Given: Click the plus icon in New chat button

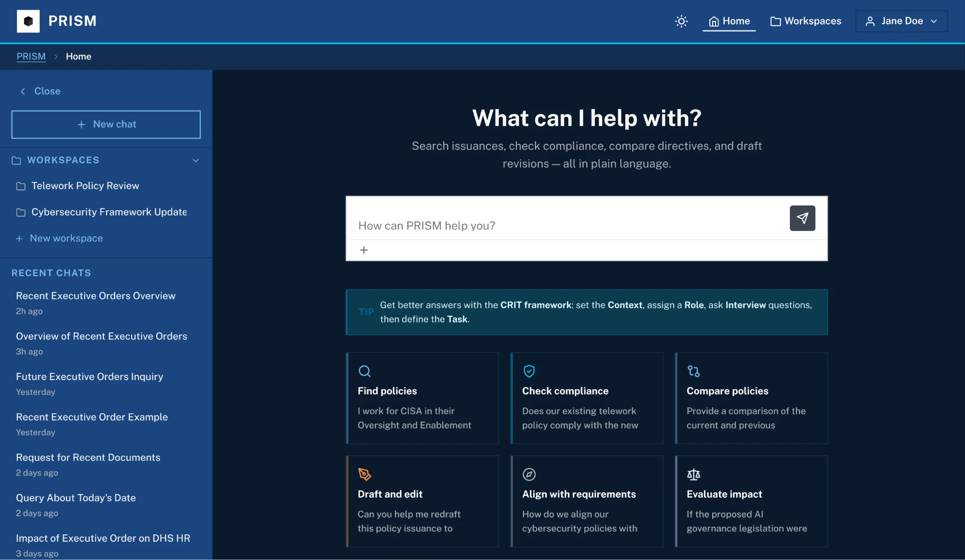Looking at the screenshot, I should [x=82, y=124].
